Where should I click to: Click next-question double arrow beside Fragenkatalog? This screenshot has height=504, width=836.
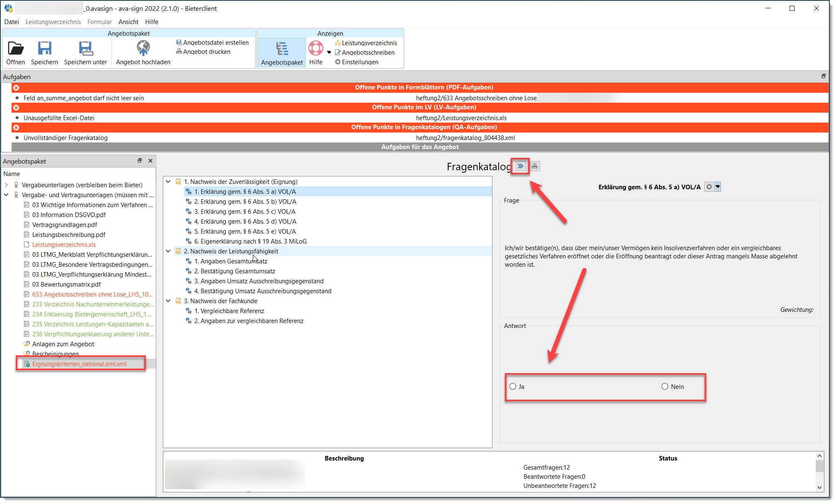click(x=520, y=166)
